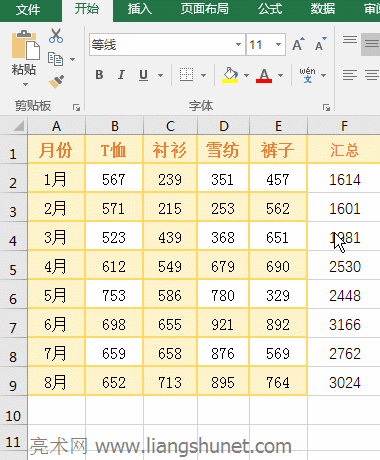This screenshot has width=380, height=460.
Task: Select header cell 月份
Action: click(x=56, y=149)
